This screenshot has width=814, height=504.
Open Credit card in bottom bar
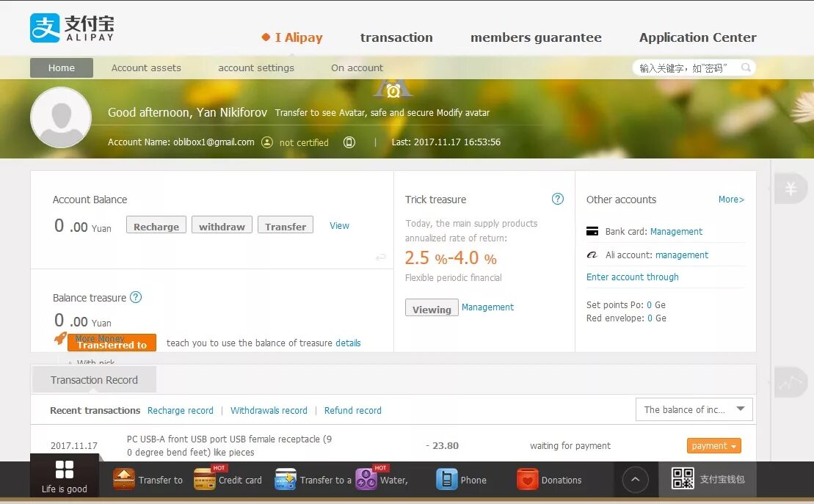228,480
